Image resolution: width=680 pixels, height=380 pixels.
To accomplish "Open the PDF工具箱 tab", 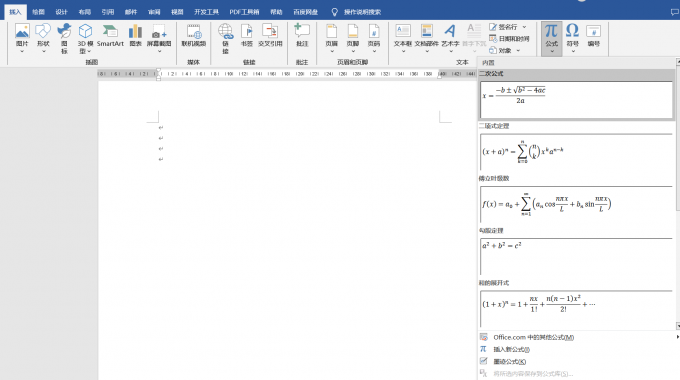I will pyautogui.click(x=244, y=12).
